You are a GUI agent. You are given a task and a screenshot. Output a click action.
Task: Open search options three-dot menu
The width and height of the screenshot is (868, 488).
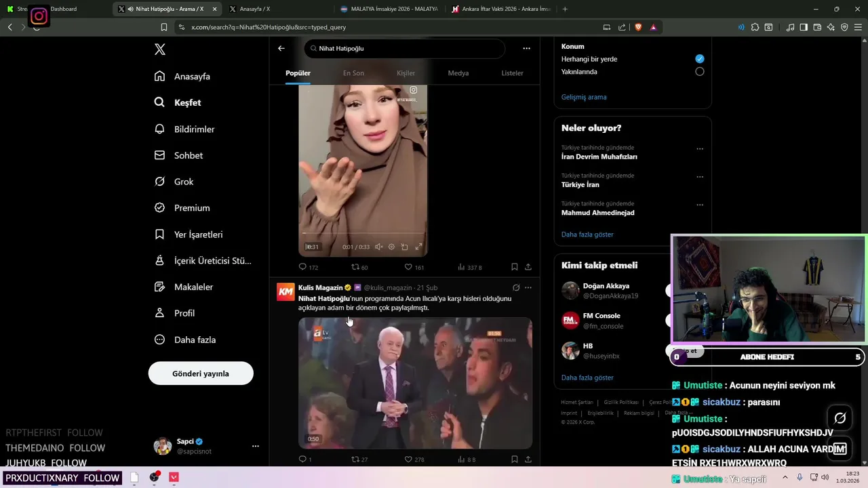[526, 48]
